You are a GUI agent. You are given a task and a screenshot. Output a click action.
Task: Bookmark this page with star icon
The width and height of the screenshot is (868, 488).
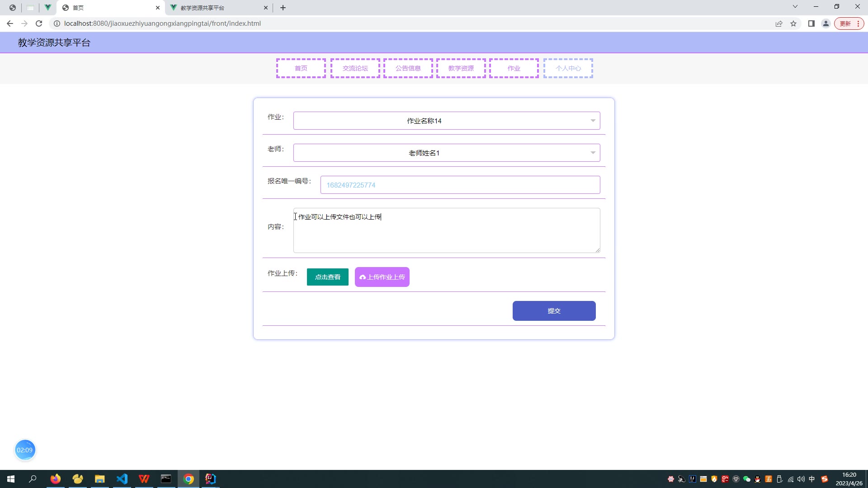(x=793, y=23)
